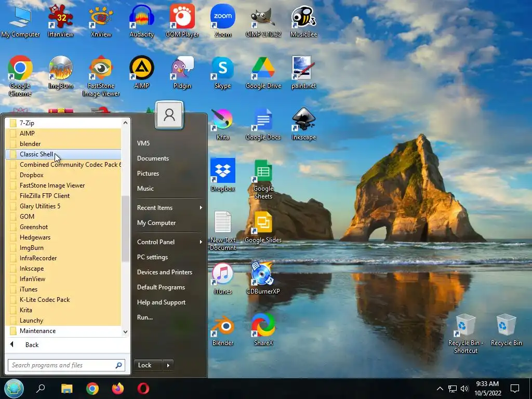The height and width of the screenshot is (399, 532).
Task: Expand the FileZilla FTP Client folder
Action: point(63,196)
